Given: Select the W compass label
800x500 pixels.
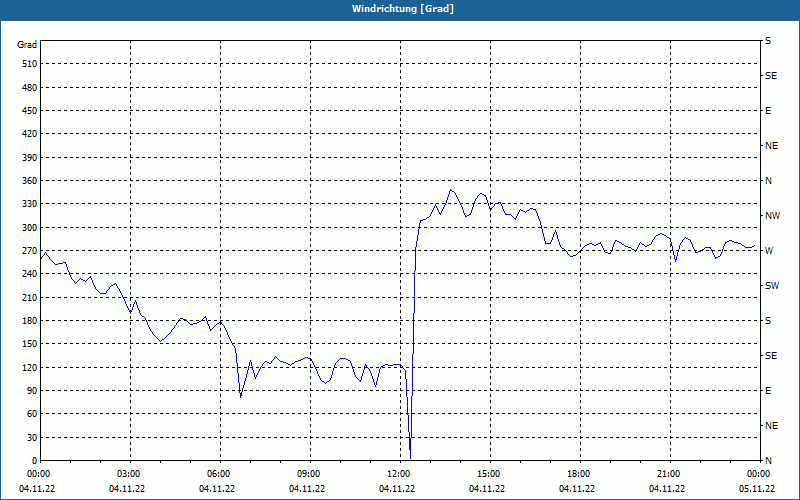Looking at the screenshot, I should click(x=769, y=251).
